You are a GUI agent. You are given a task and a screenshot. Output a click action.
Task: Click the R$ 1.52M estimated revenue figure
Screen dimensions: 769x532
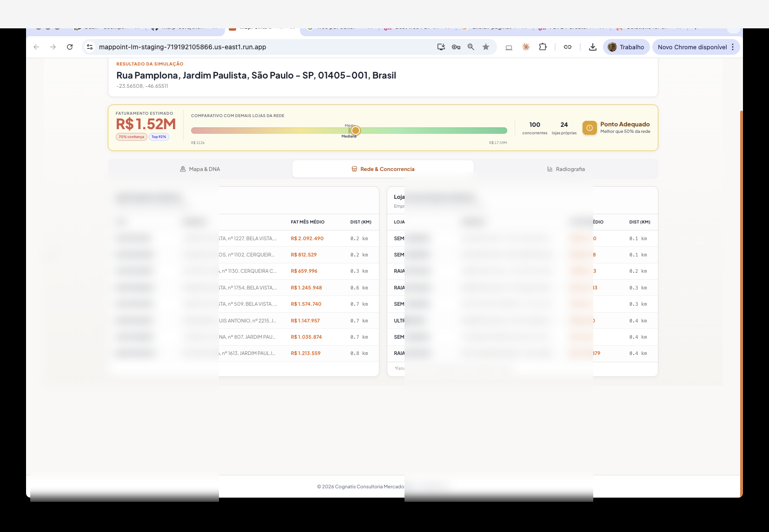[x=146, y=124]
